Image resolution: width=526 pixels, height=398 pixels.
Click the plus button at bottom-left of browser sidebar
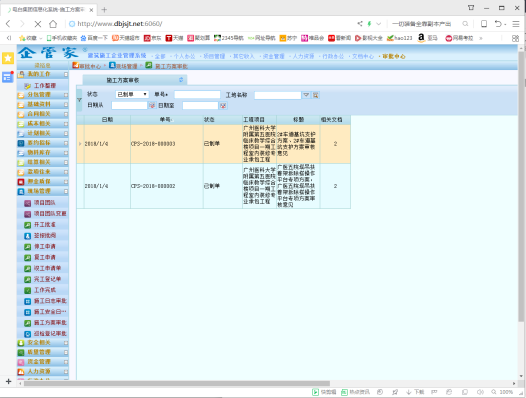8,381
